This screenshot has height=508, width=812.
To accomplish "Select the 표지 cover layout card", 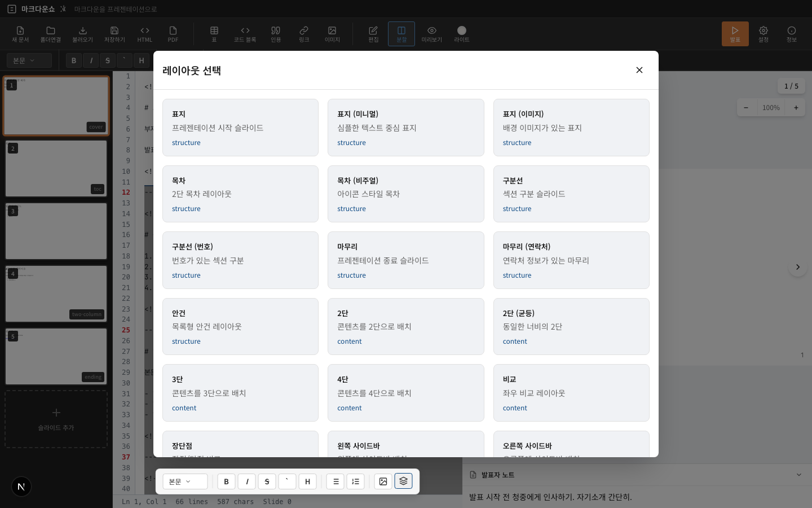I will click(240, 128).
